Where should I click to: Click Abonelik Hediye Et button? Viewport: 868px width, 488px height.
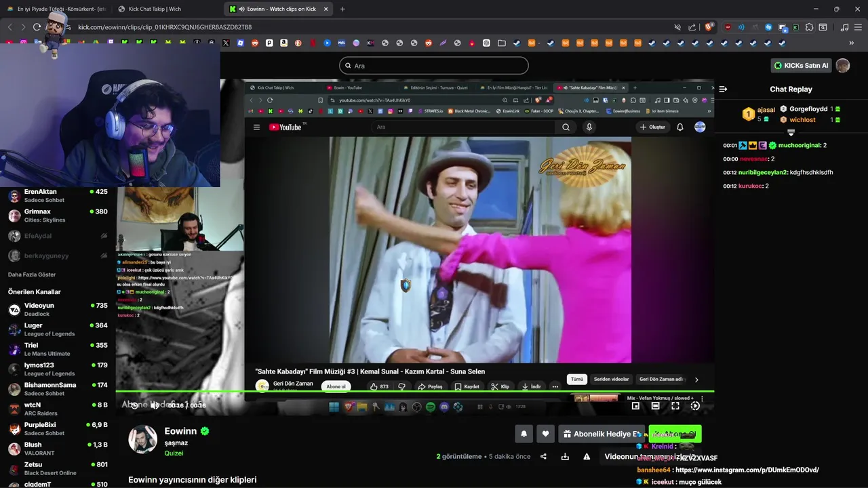(x=601, y=434)
